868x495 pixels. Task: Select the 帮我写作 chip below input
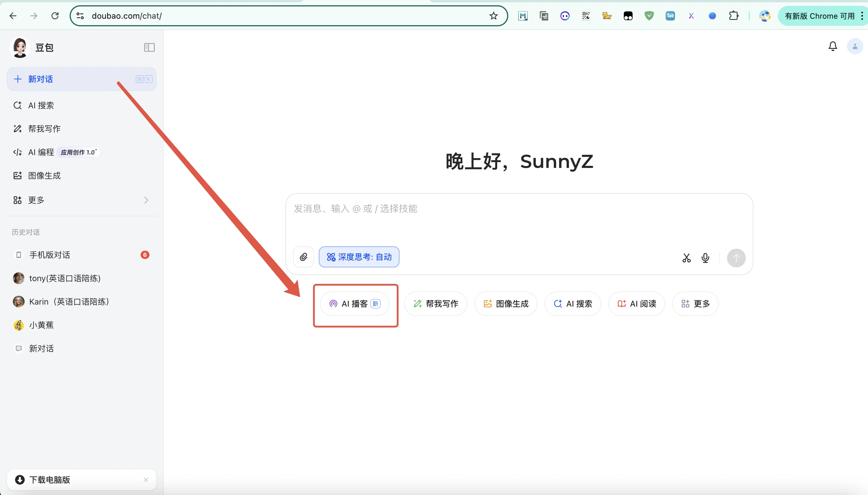click(436, 304)
